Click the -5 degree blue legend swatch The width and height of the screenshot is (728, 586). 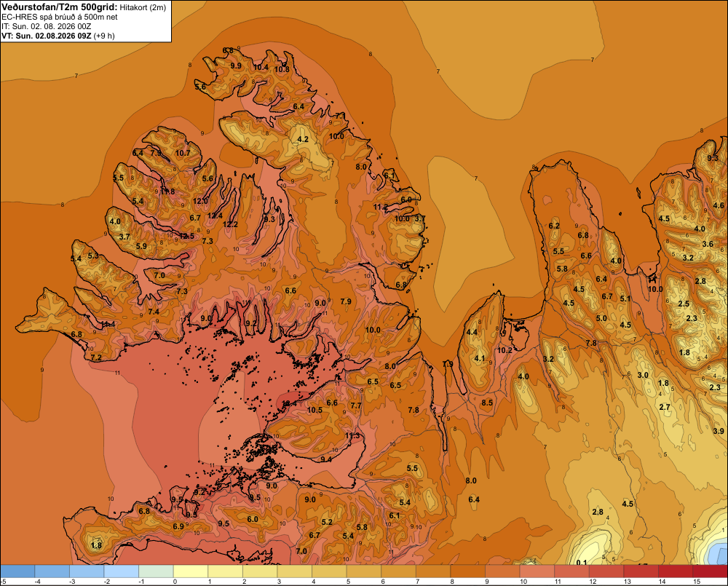pos(17,571)
